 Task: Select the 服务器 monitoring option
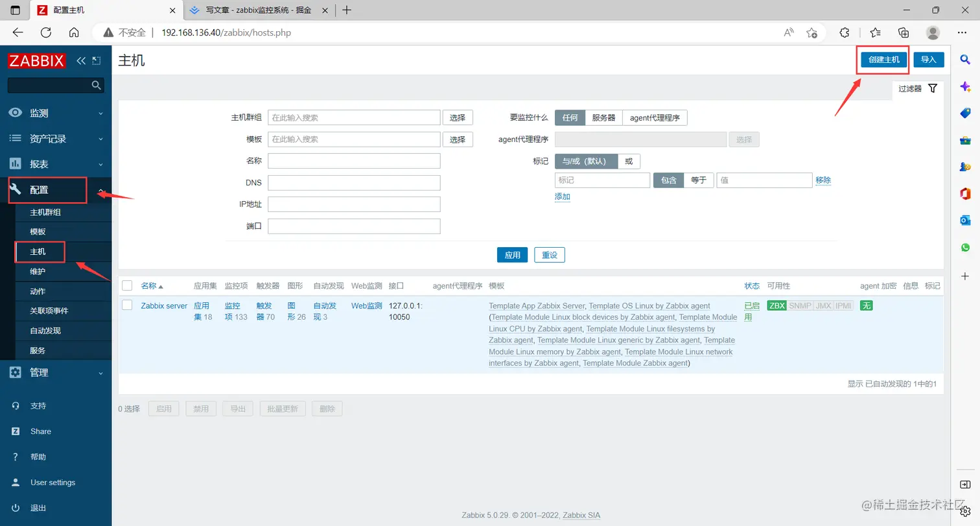[x=603, y=117]
